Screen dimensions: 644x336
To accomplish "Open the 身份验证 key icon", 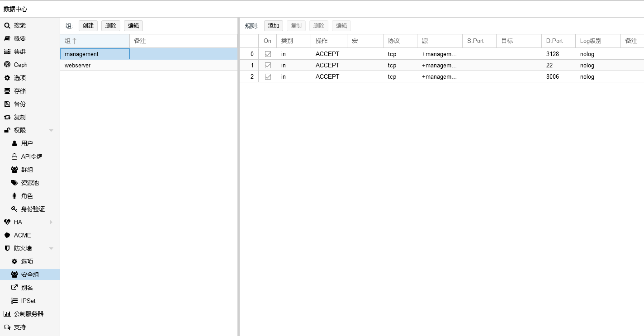I will (x=14, y=209).
